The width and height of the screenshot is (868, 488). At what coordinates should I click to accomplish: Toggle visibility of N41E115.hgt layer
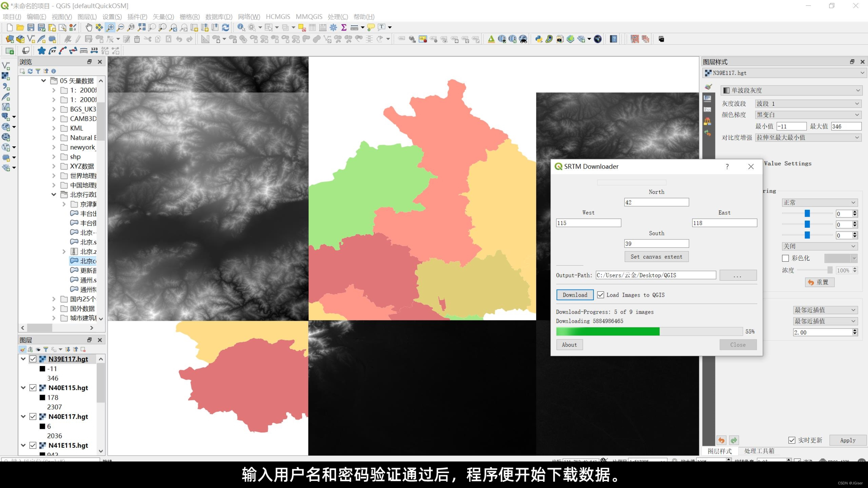tap(33, 445)
